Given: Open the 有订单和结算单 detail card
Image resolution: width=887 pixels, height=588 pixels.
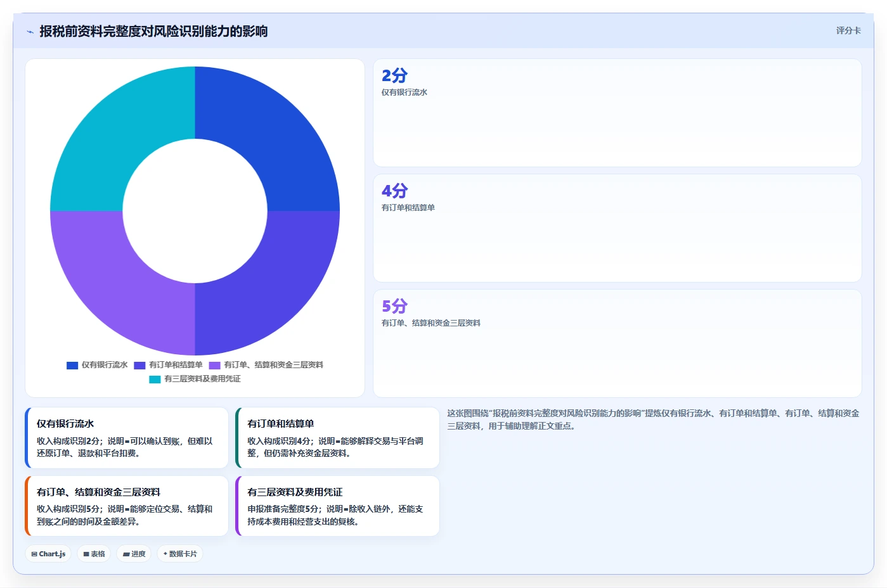Looking at the screenshot, I should point(337,438).
